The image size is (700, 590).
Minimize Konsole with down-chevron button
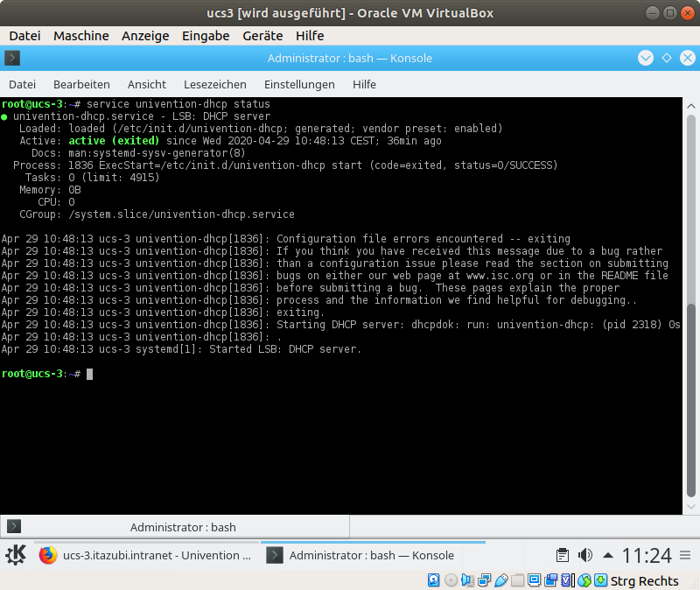click(x=646, y=58)
